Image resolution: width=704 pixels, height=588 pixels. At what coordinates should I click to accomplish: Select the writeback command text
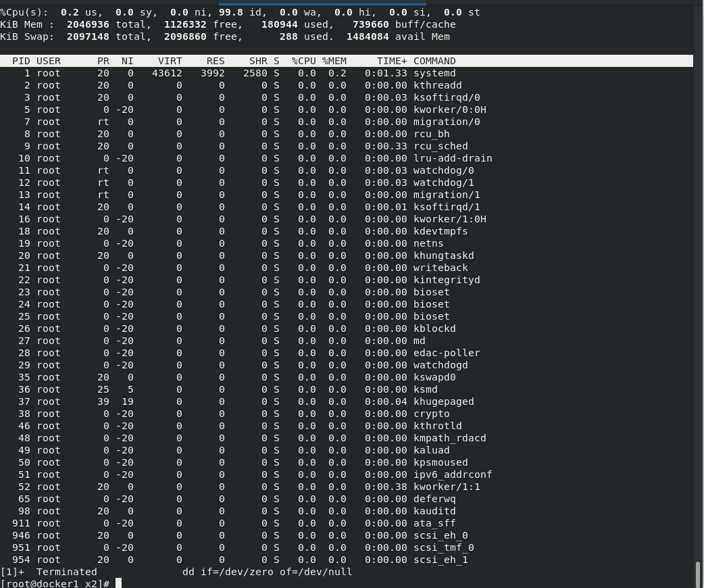pyautogui.click(x=441, y=267)
